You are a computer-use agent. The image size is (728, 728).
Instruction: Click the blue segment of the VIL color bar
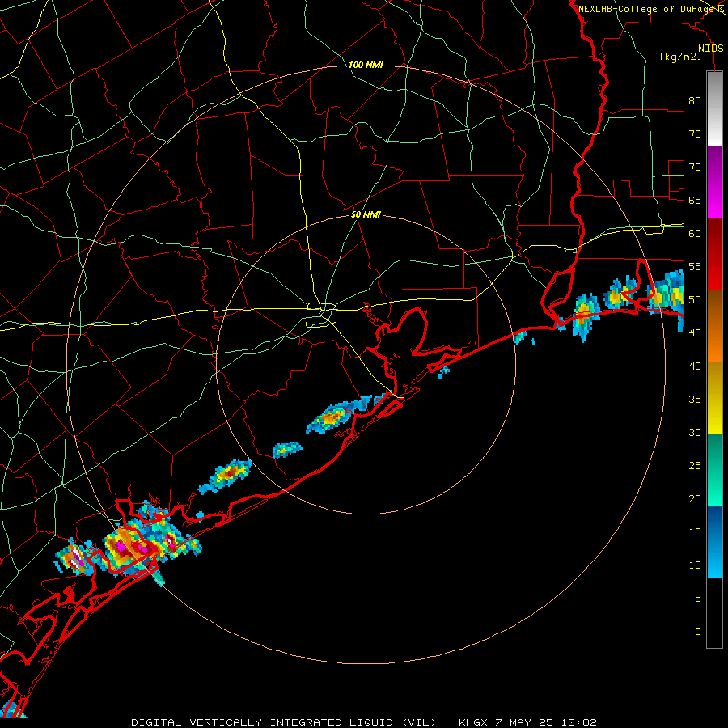pyautogui.click(x=714, y=542)
